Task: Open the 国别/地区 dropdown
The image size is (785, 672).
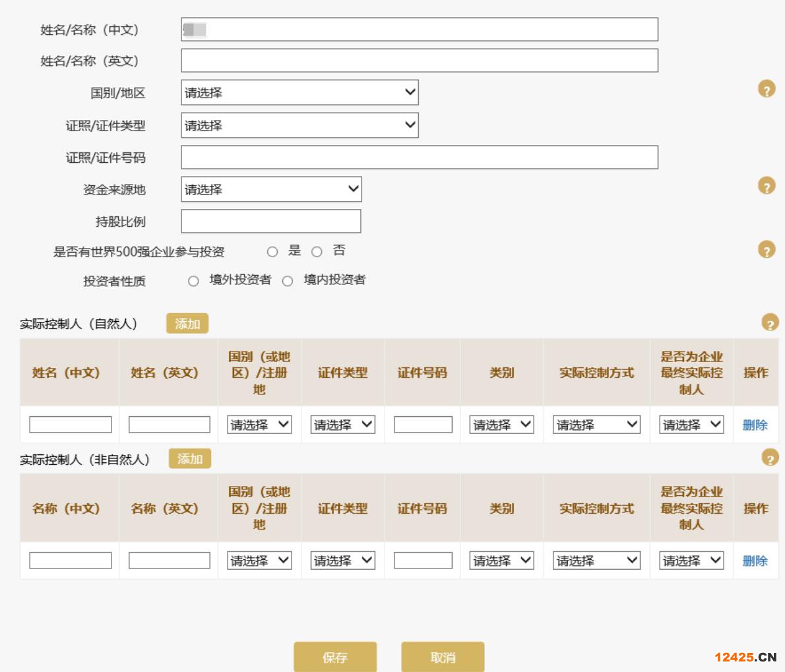Action: pos(299,92)
